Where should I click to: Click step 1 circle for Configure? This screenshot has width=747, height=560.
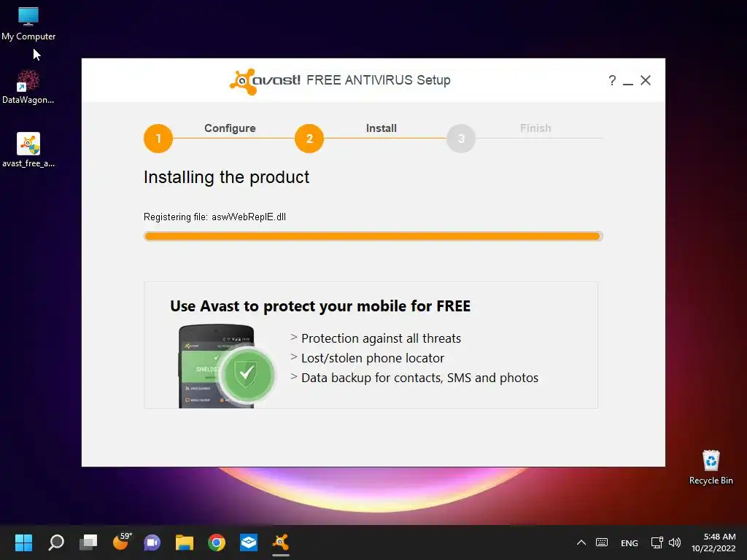coord(158,139)
